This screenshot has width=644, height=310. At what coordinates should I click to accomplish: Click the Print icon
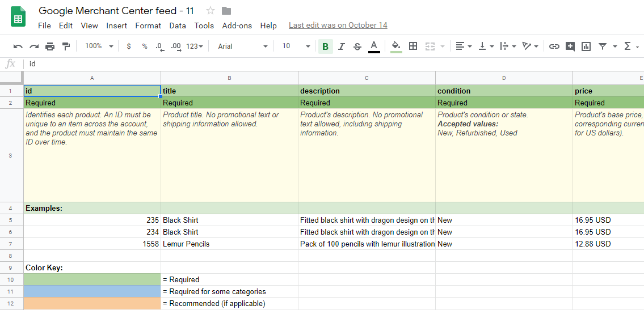(50, 46)
